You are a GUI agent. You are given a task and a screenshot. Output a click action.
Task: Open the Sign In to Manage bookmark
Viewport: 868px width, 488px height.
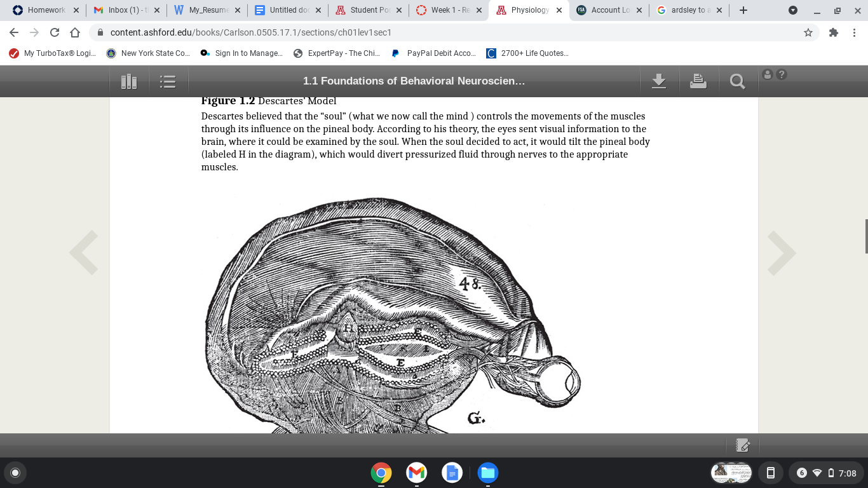(x=241, y=53)
